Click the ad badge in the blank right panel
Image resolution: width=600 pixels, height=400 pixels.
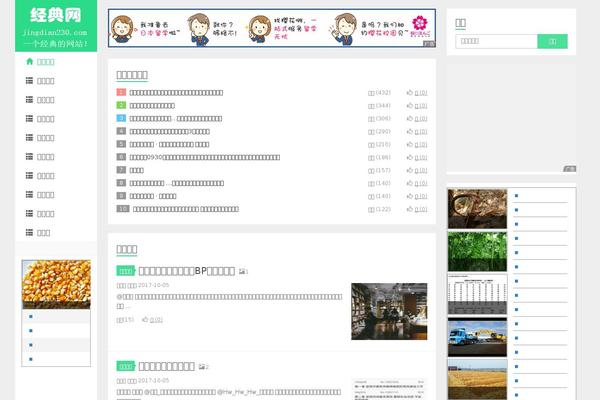tap(569, 169)
